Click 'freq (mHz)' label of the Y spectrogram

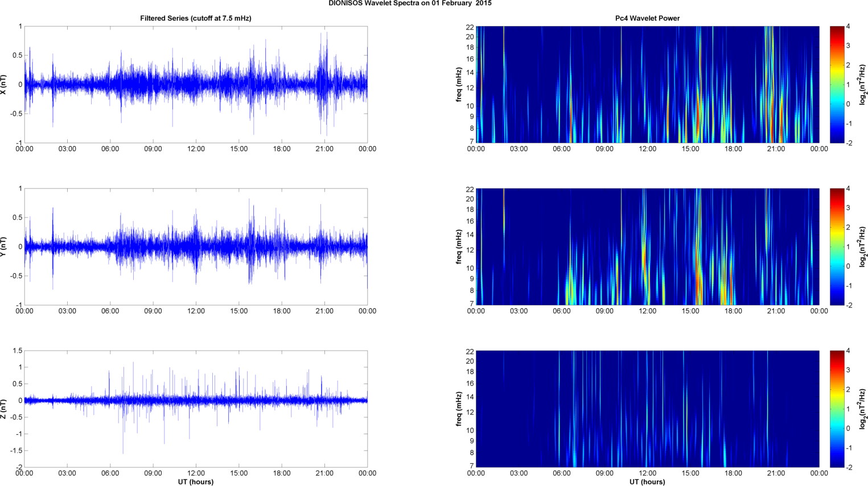(459, 246)
